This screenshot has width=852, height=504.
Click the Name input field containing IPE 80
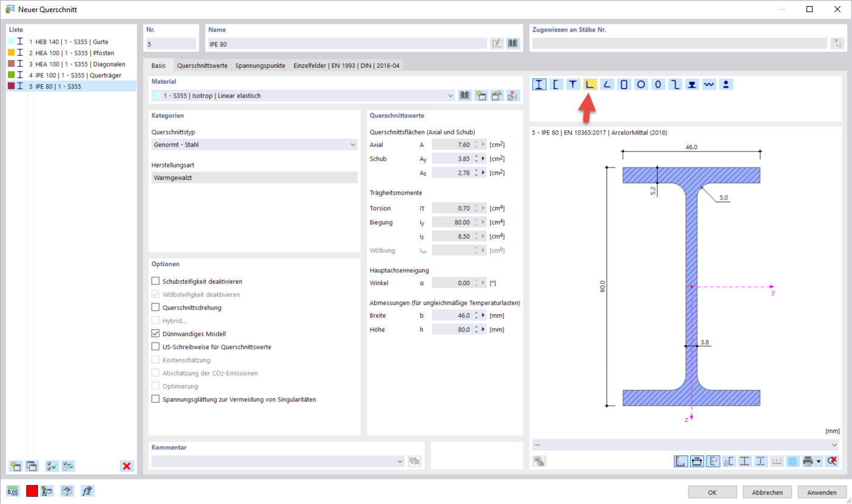347,44
